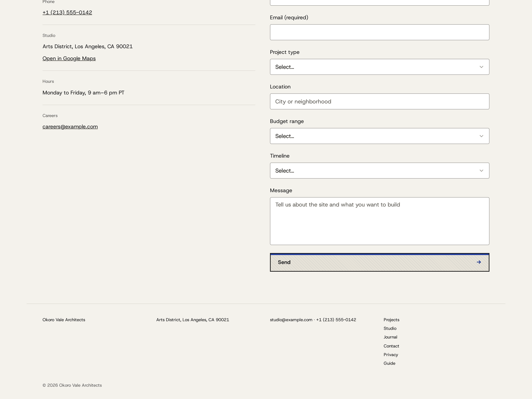Click the arrow icon on Send button
This screenshot has height=399, width=532.
(479, 262)
